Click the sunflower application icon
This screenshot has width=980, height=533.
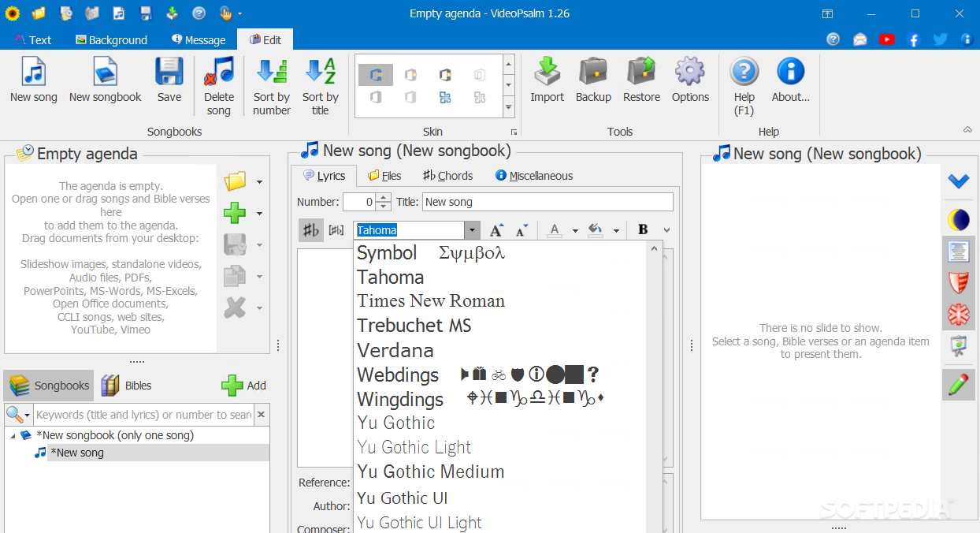12,13
